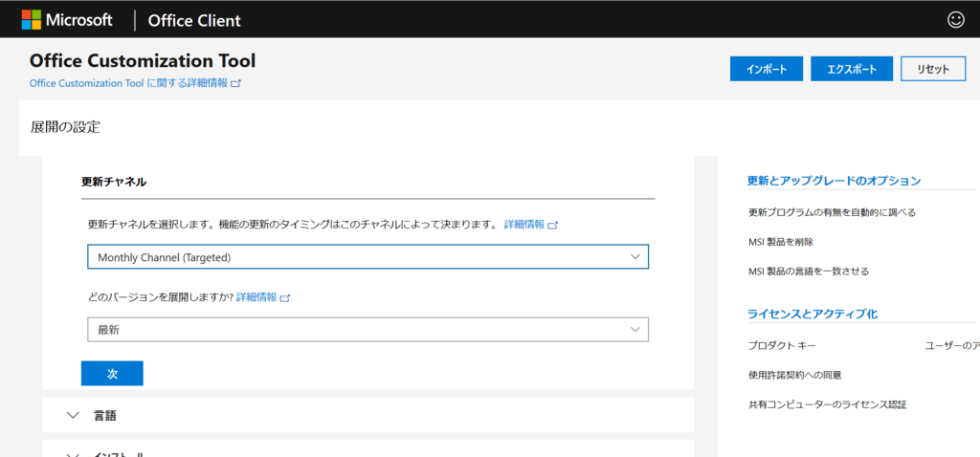
Task: Select MSI 製品を削除 entry
Action: 781,242
